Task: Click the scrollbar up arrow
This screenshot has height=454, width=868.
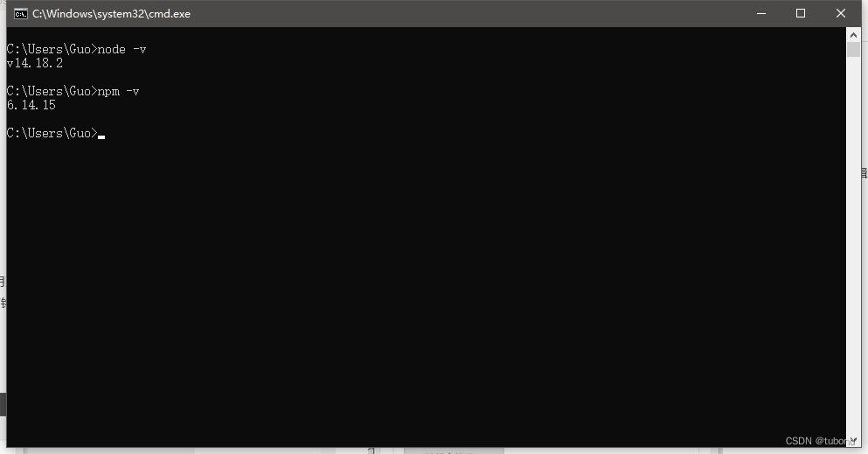Action: pyautogui.click(x=853, y=35)
